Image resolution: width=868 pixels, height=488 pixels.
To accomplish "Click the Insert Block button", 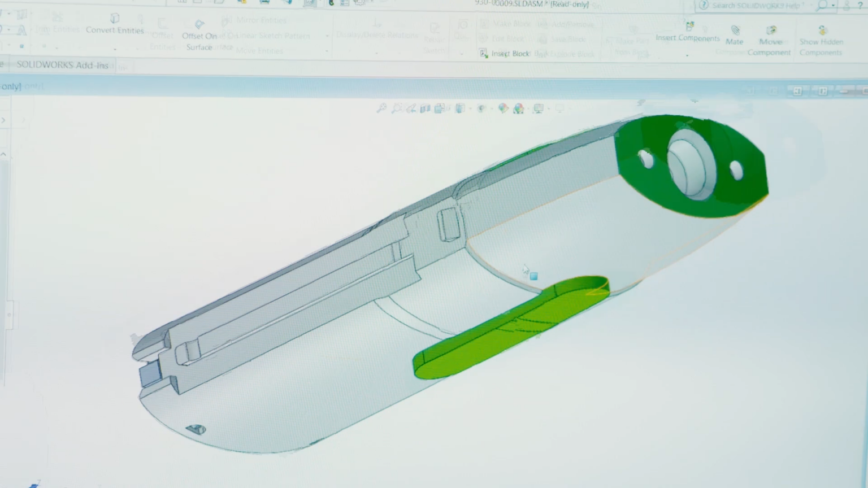I will (x=505, y=54).
